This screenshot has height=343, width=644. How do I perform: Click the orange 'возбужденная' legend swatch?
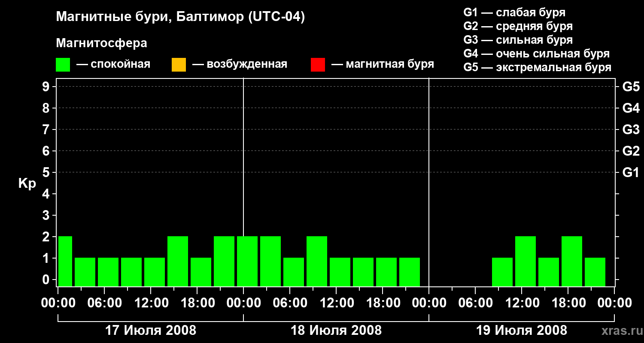[179, 65]
